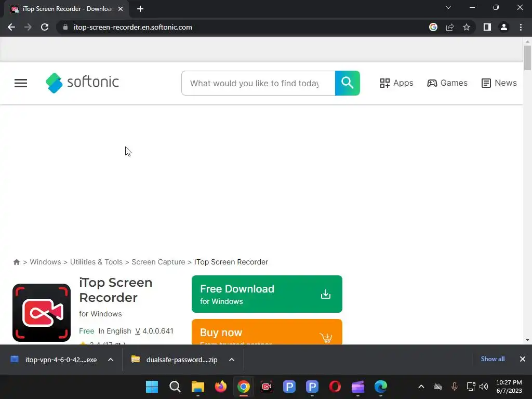532x399 pixels.
Task: Open the clapperboard video app in taskbar
Action: point(358,387)
